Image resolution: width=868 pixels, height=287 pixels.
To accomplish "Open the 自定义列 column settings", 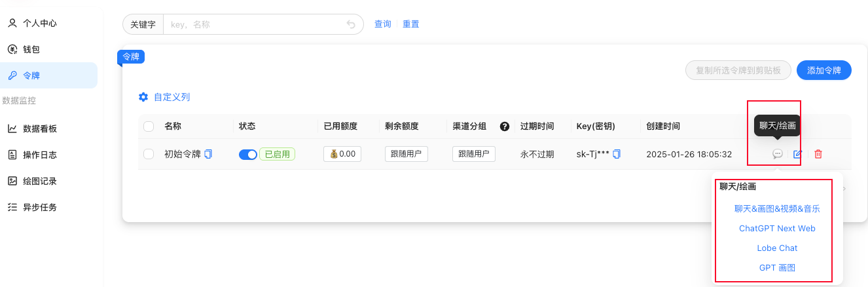I will [x=172, y=97].
